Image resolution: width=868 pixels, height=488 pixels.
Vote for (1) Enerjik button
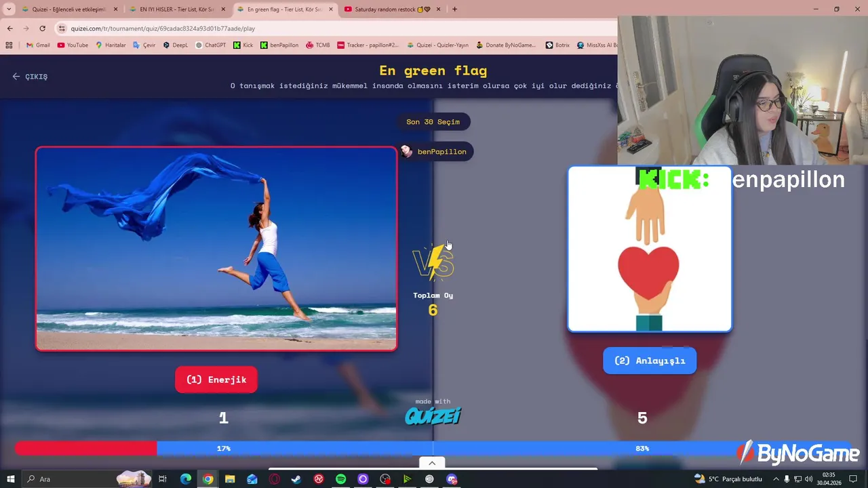coord(216,380)
